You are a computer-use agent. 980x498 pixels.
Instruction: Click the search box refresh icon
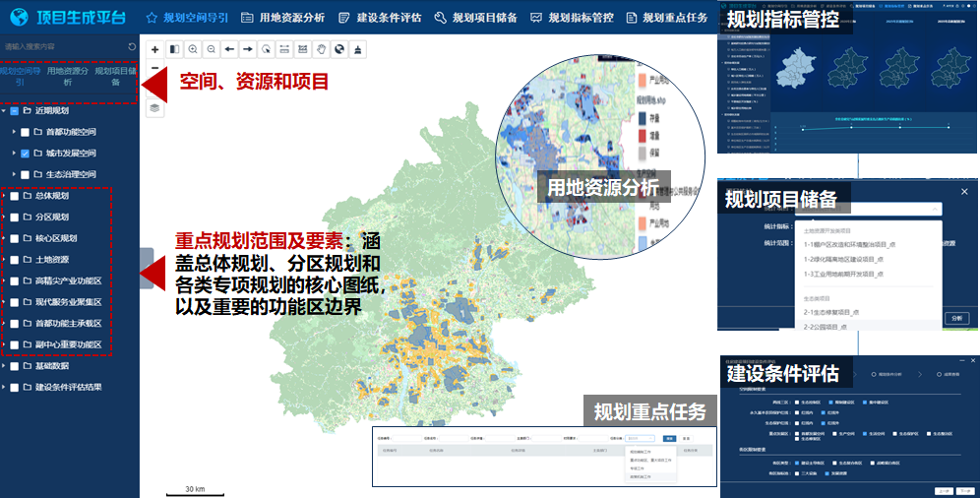(132, 46)
